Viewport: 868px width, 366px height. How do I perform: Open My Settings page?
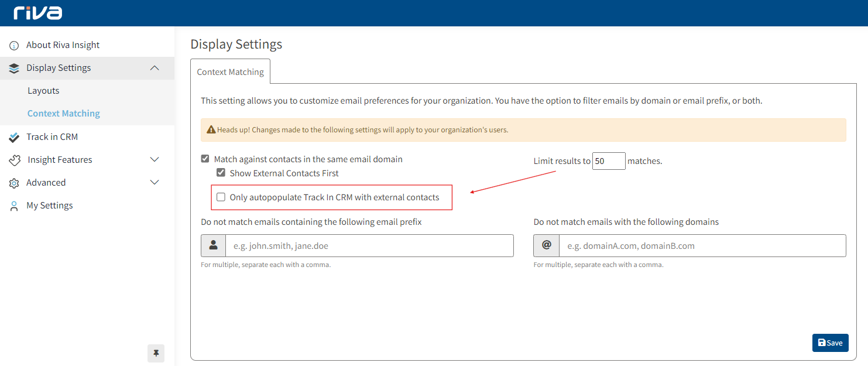pos(50,206)
